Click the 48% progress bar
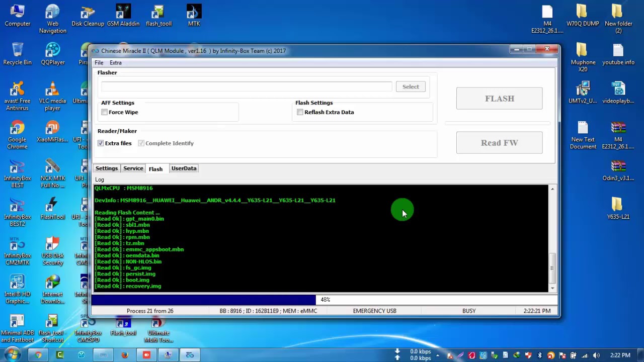 pos(325,300)
